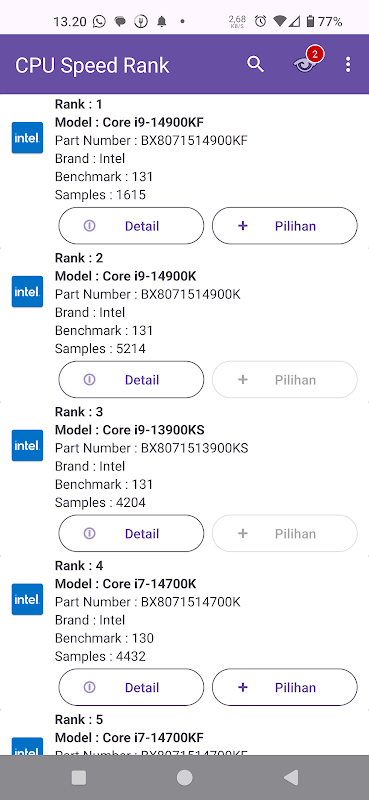Tap the Android home circle button

[184, 778]
